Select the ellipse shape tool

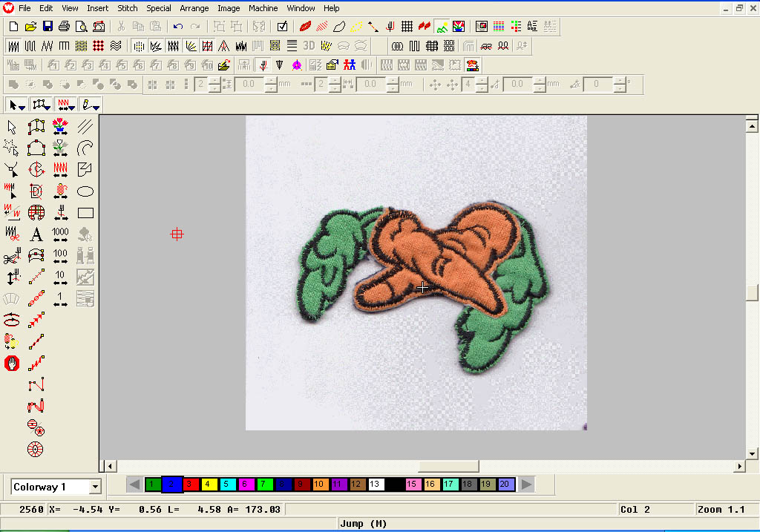pos(85,191)
